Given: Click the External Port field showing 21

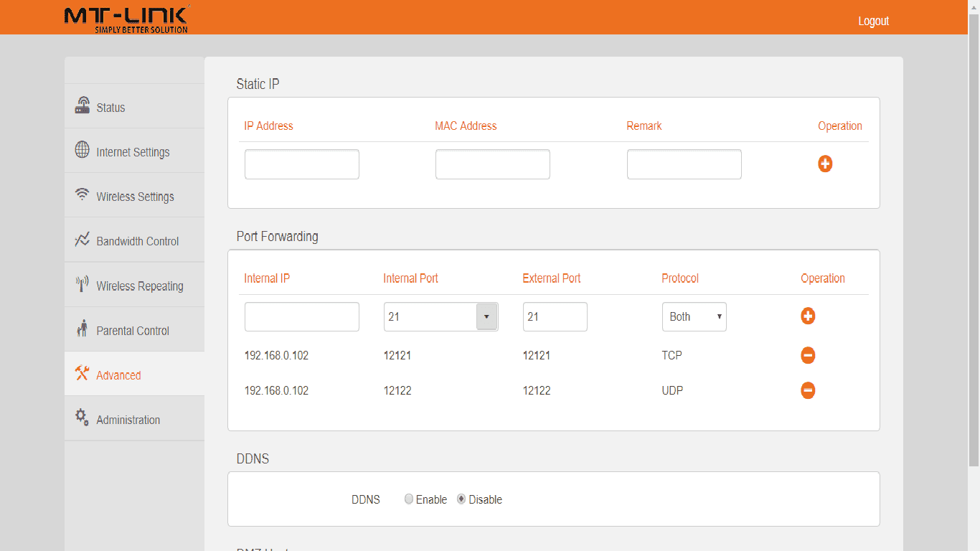Looking at the screenshot, I should coord(555,316).
